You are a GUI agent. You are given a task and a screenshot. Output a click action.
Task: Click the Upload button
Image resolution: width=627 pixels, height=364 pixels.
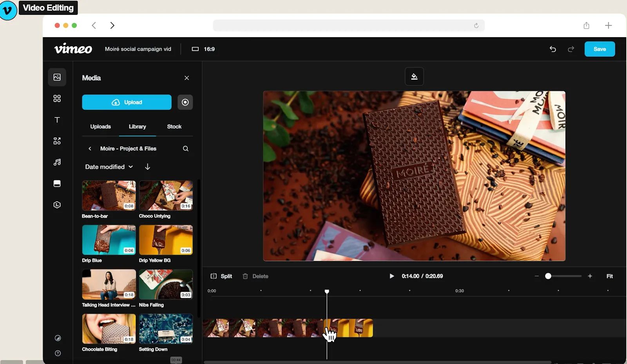pos(127,102)
